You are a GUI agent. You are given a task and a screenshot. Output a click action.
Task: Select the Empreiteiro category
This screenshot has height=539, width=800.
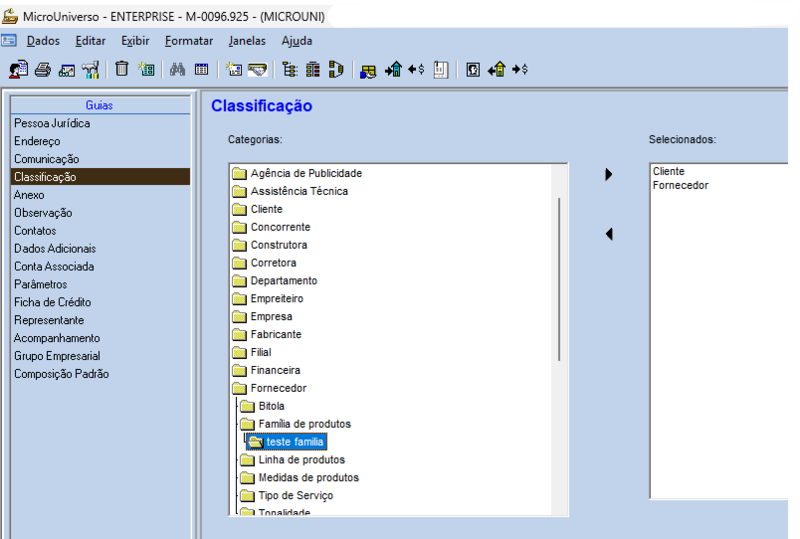277,298
